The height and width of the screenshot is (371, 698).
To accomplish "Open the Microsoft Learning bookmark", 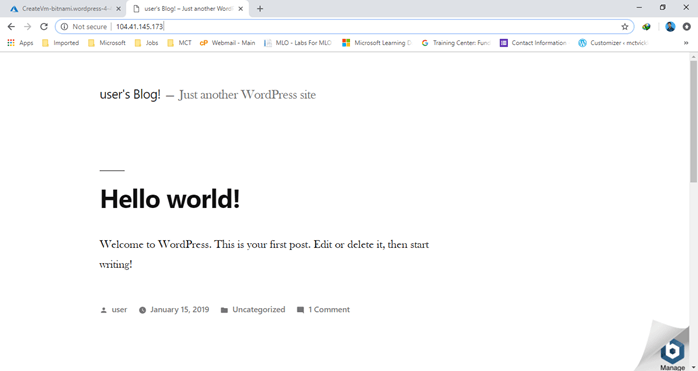I will pos(377,43).
